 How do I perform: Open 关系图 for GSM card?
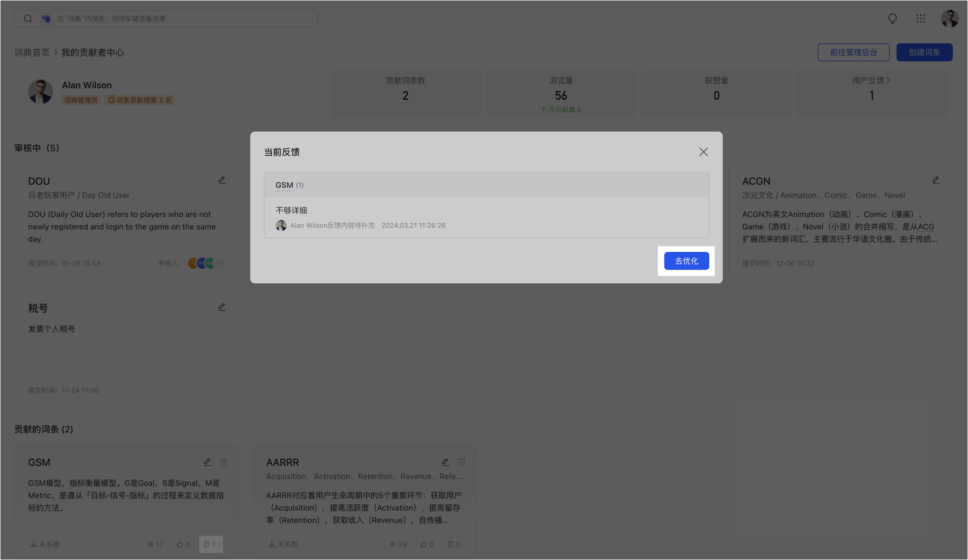tap(45, 544)
